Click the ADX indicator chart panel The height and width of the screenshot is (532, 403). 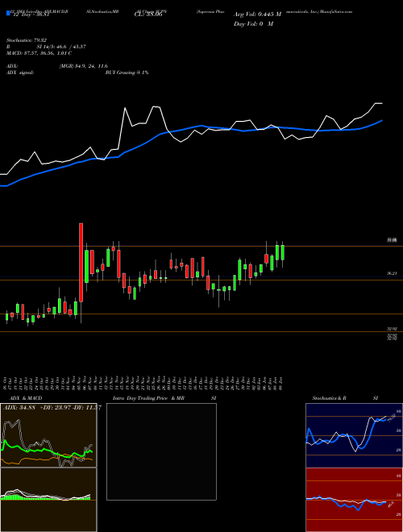(48, 435)
